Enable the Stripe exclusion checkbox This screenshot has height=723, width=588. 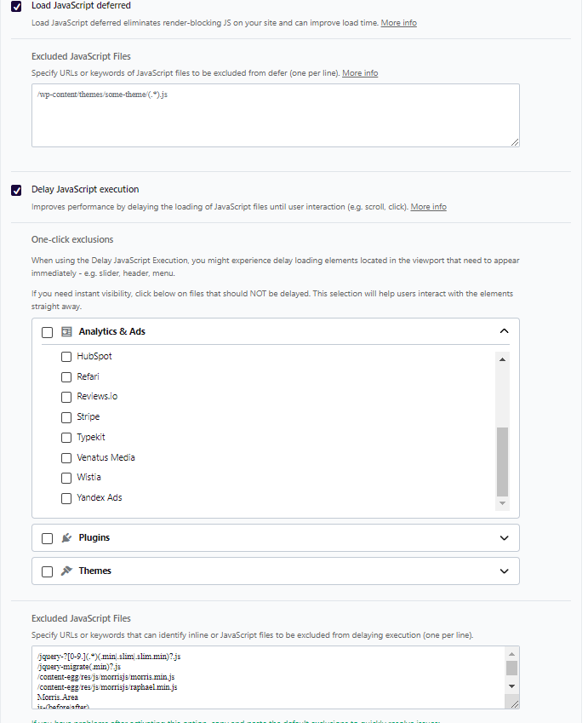point(66,417)
